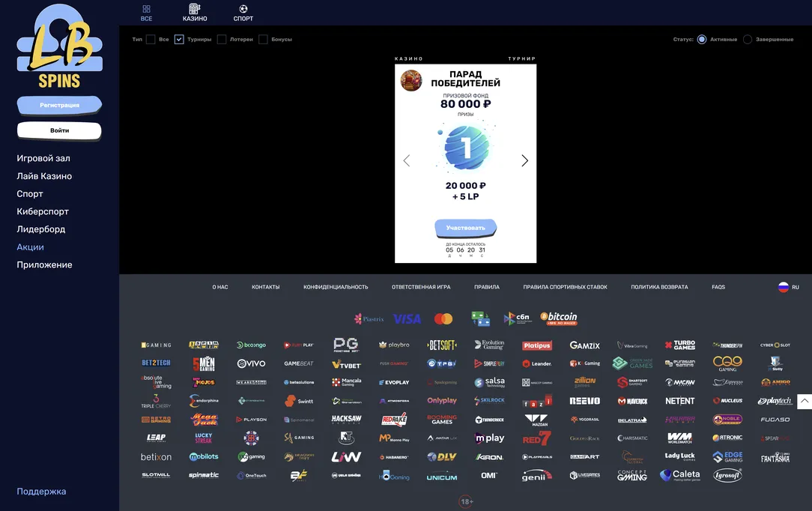Viewport: 812px width, 511px height.
Task: Open the Hacksaw Gaming provider logo
Action: tap(346, 420)
